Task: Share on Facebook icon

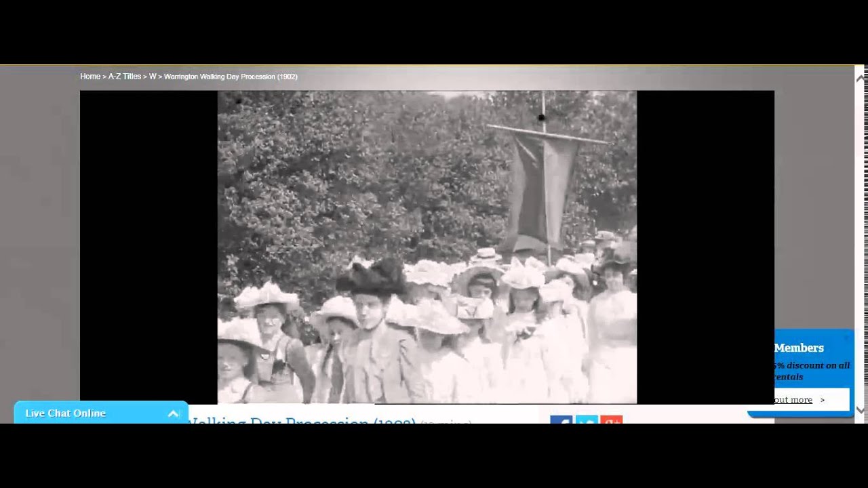Action: coord(561,420)
